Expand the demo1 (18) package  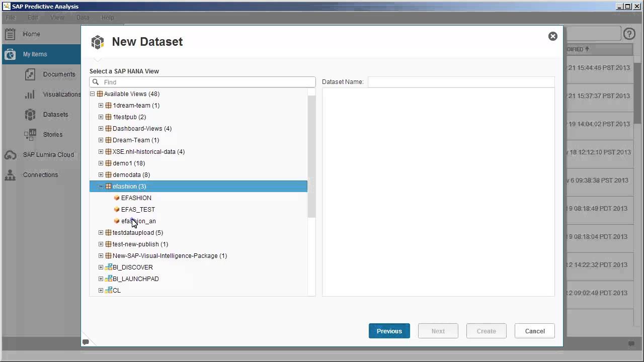pos(101,163)
